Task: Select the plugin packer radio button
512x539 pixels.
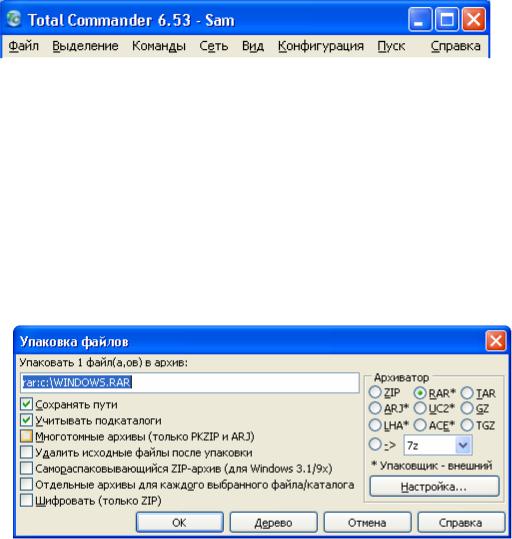Action: (375, 444)
